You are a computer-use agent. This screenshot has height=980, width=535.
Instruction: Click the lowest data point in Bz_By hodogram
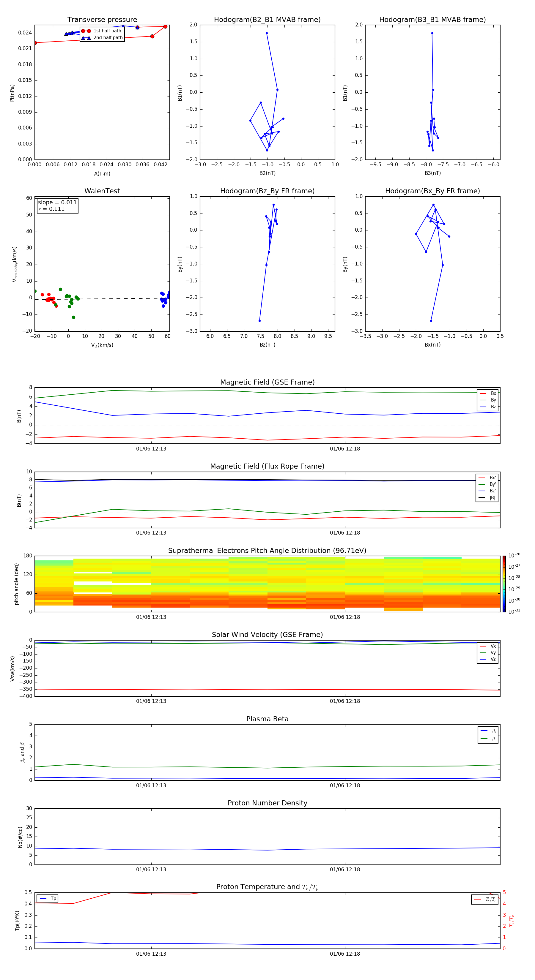point(260,321)
